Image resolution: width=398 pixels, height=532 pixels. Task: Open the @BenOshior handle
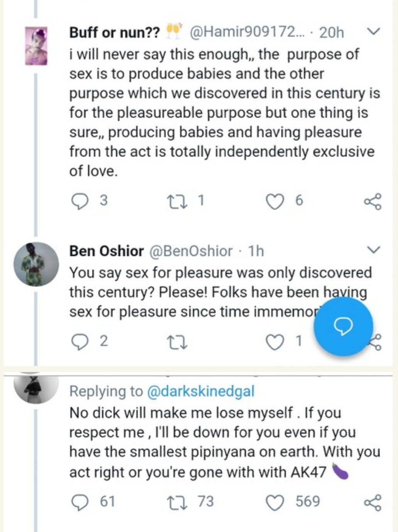[x=191, y=251]
